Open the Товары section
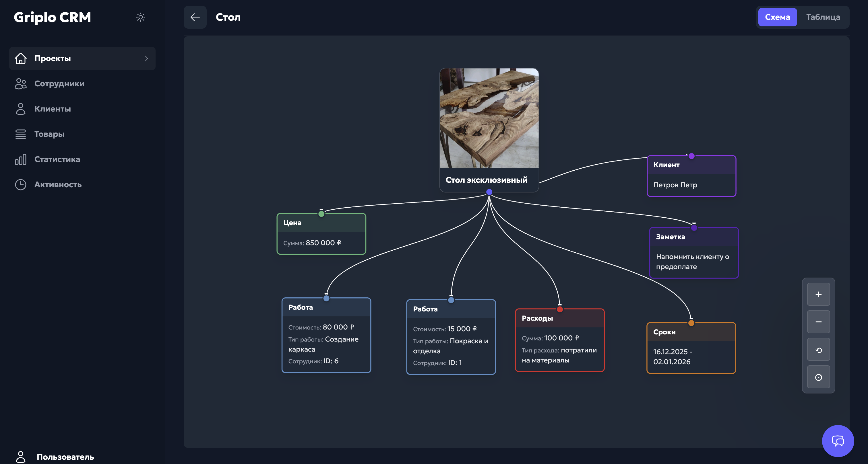Image resolution: width=868 pixels, height=464 pixels. tap(49, 134)
